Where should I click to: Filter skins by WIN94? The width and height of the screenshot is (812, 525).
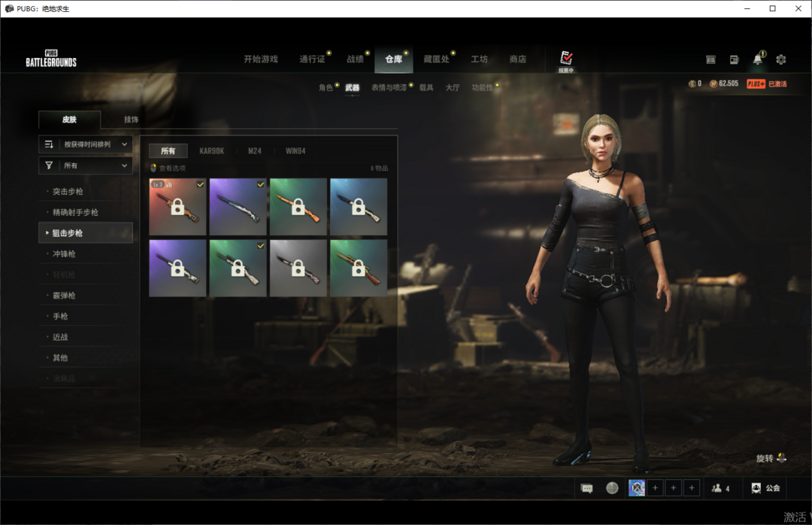295,151
